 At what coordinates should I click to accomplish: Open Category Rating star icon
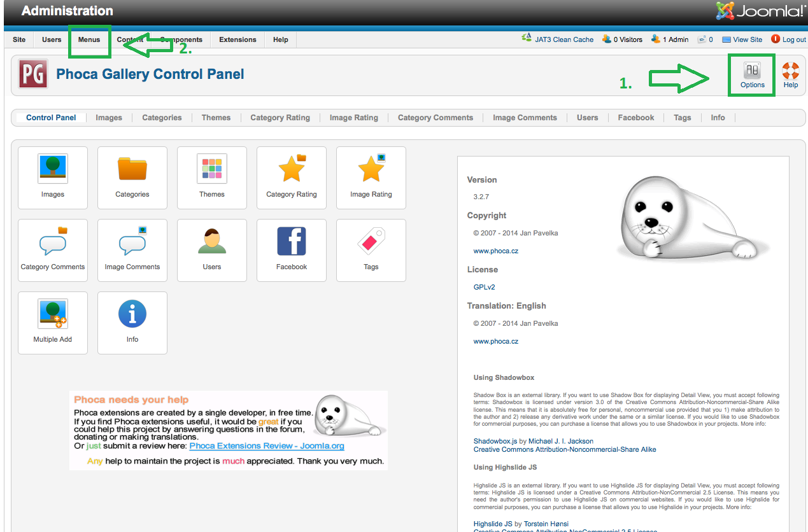click(292, 170)
